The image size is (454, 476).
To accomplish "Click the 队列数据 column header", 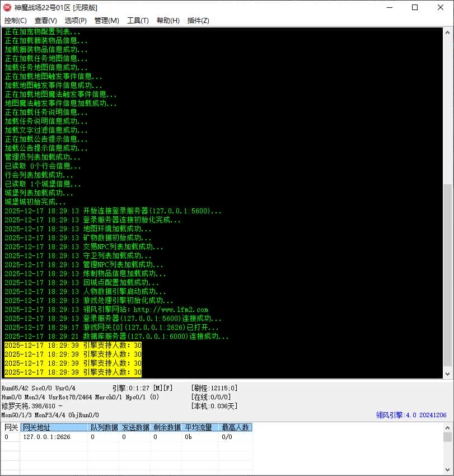I will coord(104,427).
